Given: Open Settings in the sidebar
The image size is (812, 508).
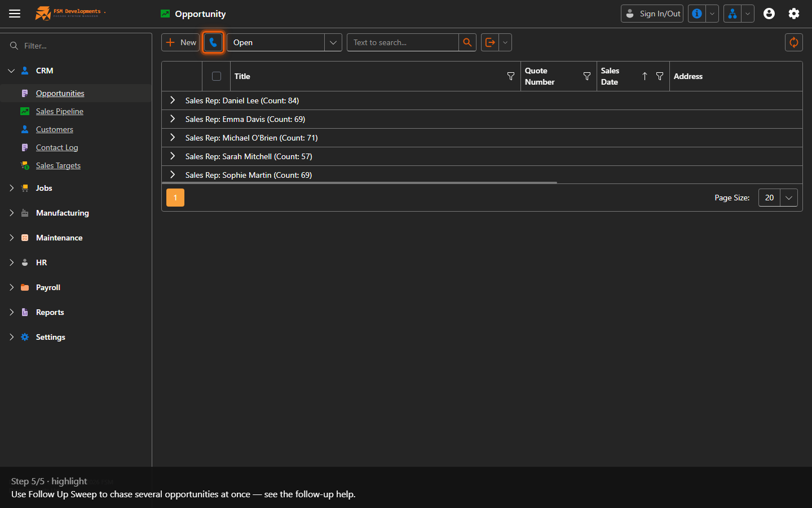Looking at the screenshot, I should click(51, 337).
